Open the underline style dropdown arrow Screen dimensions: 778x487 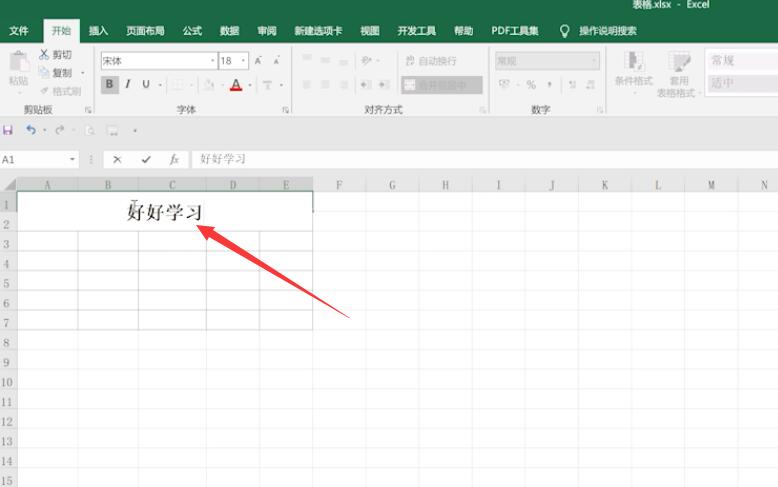pyautogui.click(x=160, y=85)
